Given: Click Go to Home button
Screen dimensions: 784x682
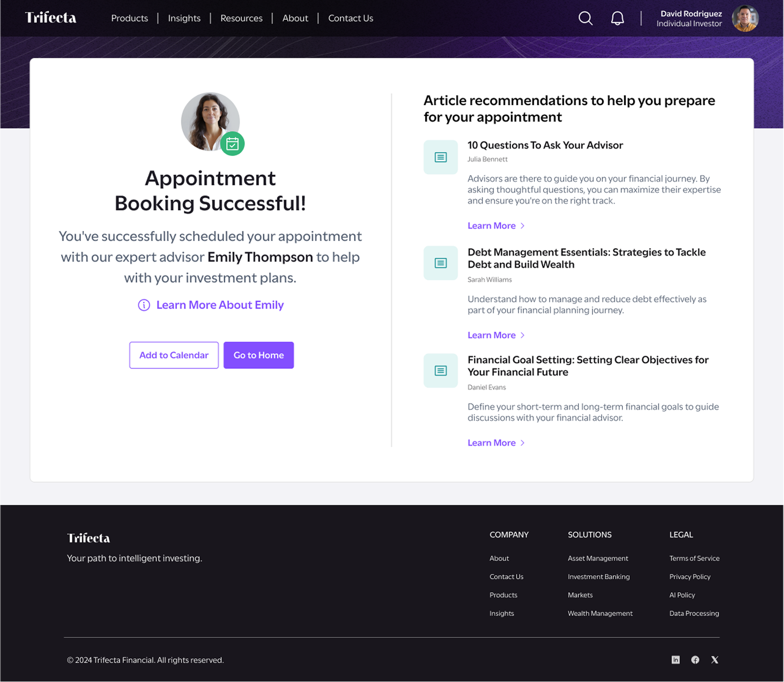Looking at the screenshot, I should pyautogui.click(x=259, y=355).
